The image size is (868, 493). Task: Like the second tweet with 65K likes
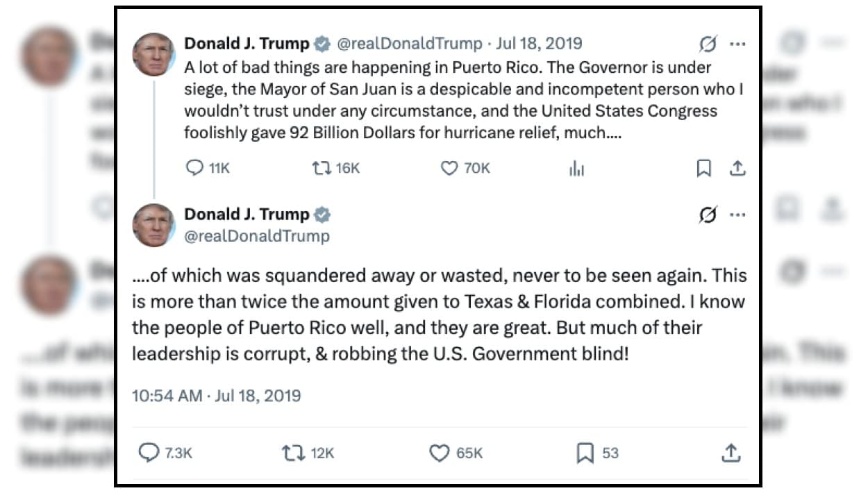pyautogui.click(x=440, y=453)
